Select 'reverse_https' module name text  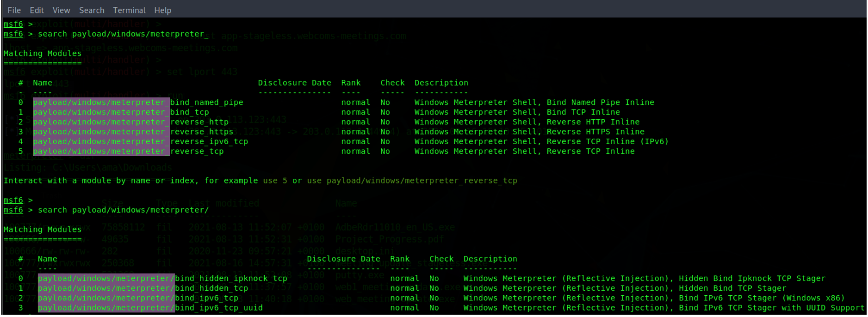click(202, 132)
